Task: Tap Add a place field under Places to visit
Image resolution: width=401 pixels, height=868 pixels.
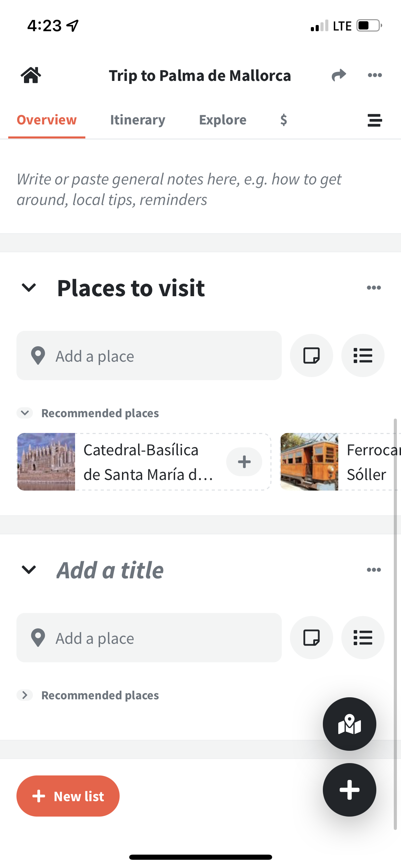Action: click(149, 355)
